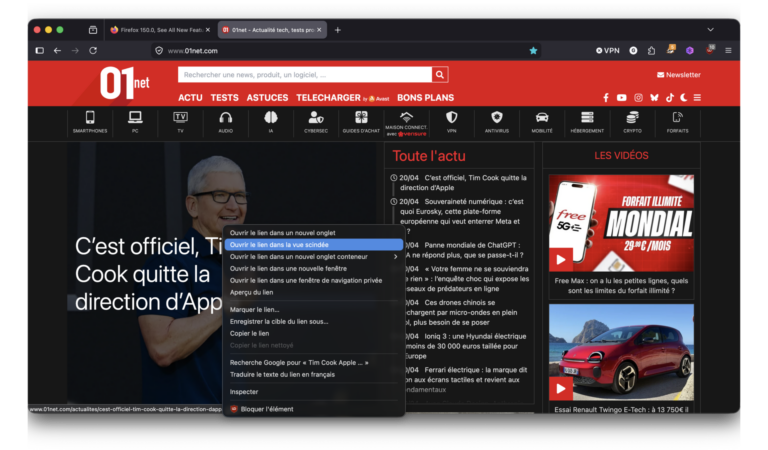The width and height of the screenshot is (768, 450).
Task: Select Inspecter in context menu
Action: pos(314,392)
